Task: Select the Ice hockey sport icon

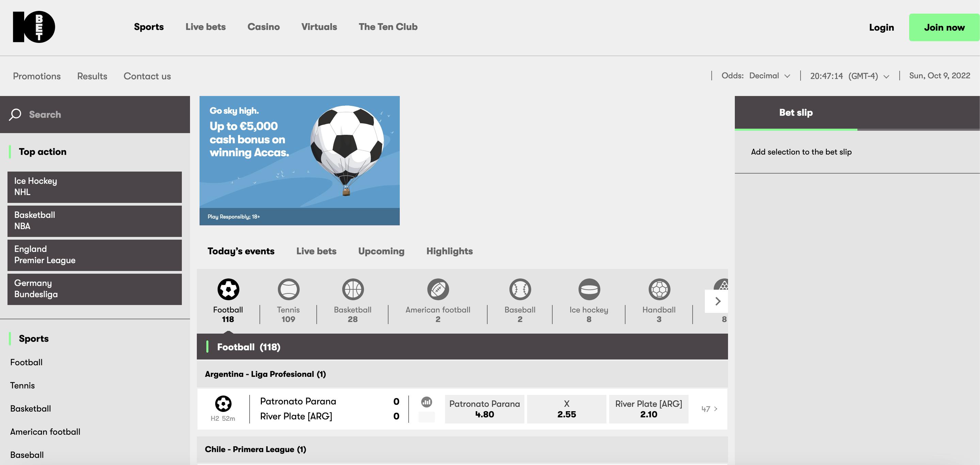Action: 589,290
